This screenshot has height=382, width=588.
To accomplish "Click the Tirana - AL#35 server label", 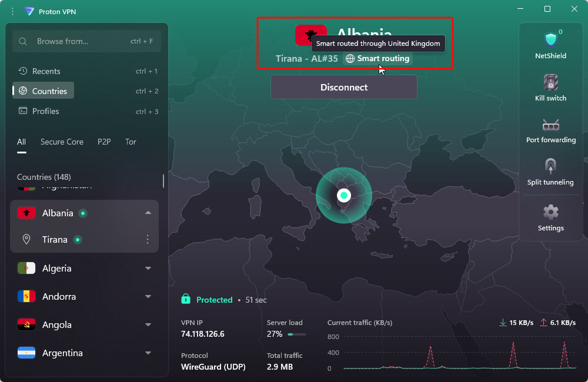I will click(x=306, y=59).
